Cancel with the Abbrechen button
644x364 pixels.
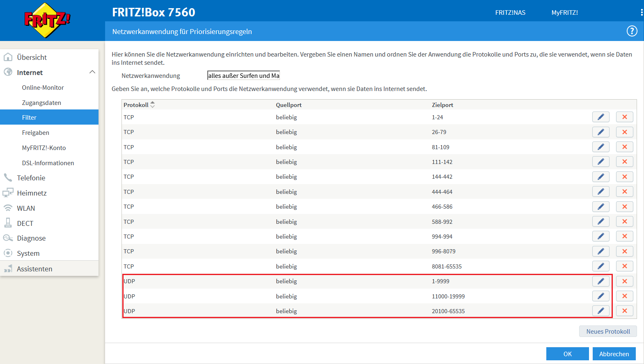pyautogui.click(x=614, y=354)
